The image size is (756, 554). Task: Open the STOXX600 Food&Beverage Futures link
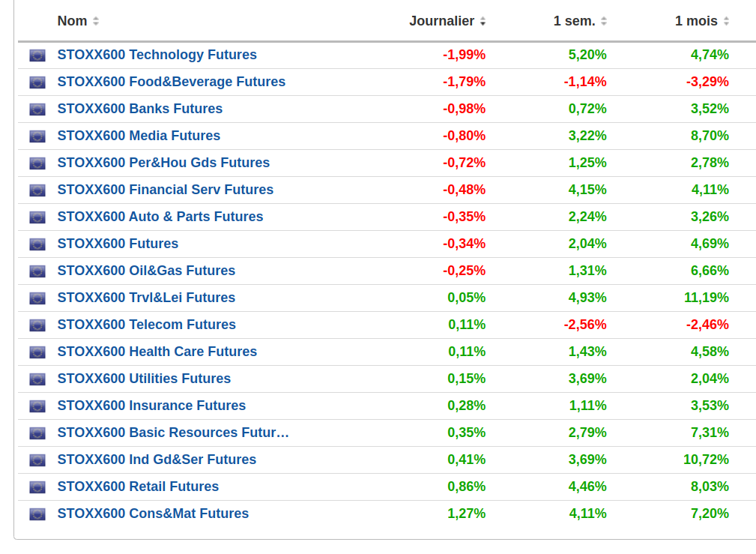coord(171,82)
